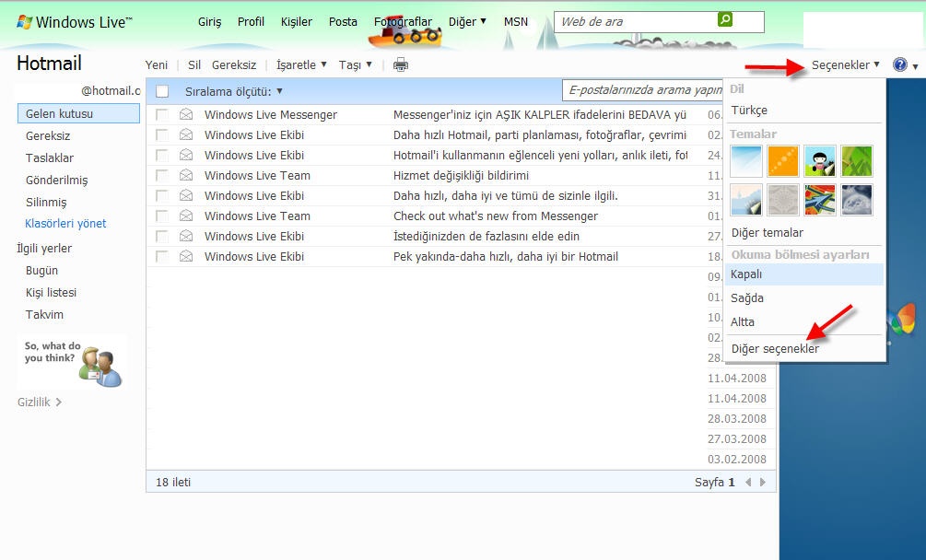Check the Hotmail'i kullanmanın message checkbox
This screenshot has width=926, height=560.
coord(161,155)
